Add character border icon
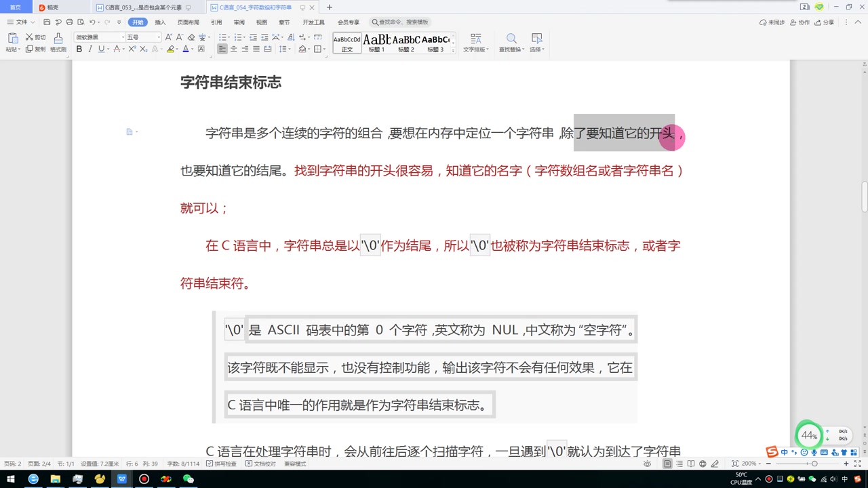Image resolution: width=868 pixels, height=488 pixels. 201,49
